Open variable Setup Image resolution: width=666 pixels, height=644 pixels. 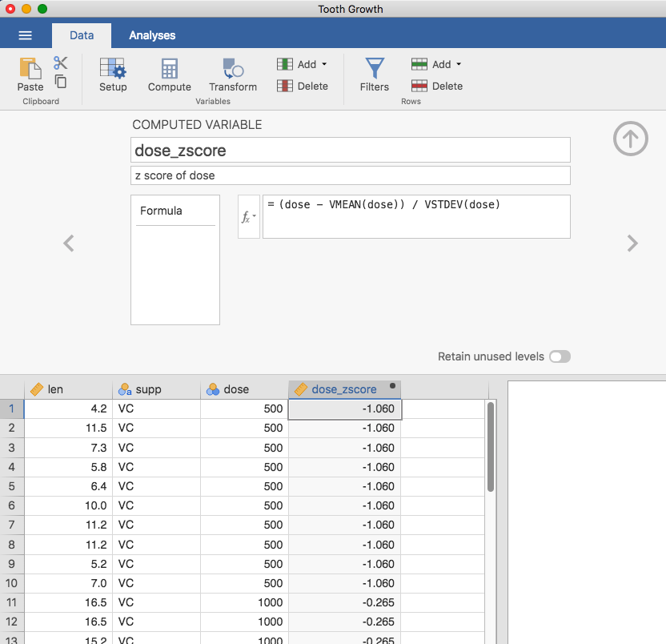coord(113,74)
